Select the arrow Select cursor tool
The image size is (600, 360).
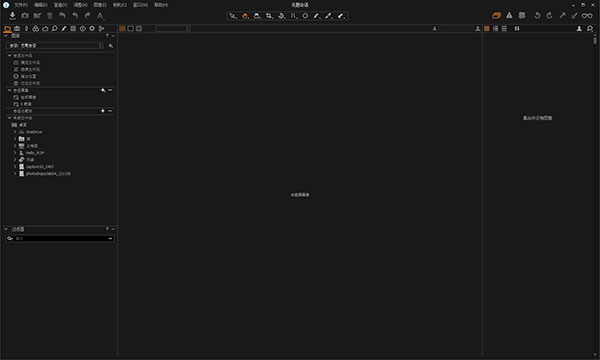coord(233,16)
